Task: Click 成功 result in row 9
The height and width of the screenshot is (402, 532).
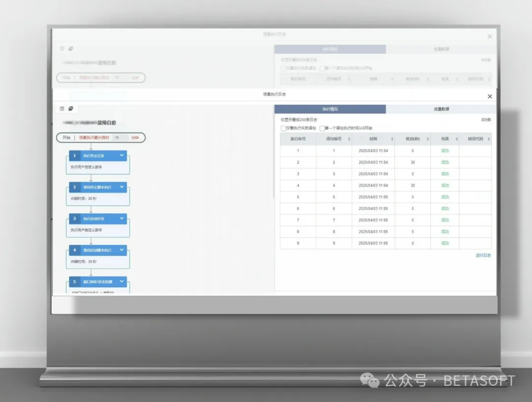Action: coord(445,243)
